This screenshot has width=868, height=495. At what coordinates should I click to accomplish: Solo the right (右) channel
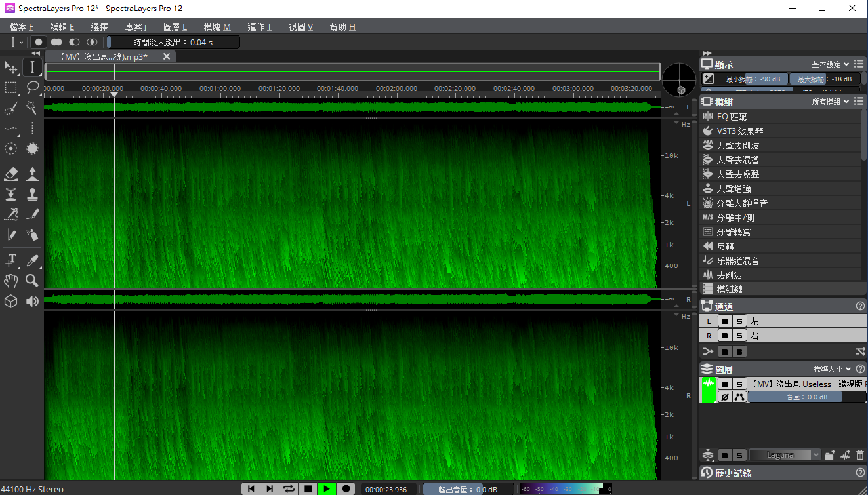tap(739, 336)
